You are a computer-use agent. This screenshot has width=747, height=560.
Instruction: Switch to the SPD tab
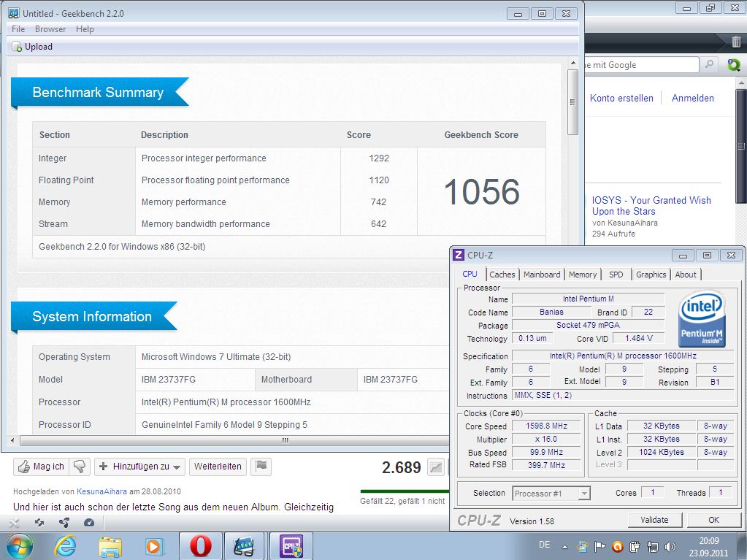[x=616, y=275]
